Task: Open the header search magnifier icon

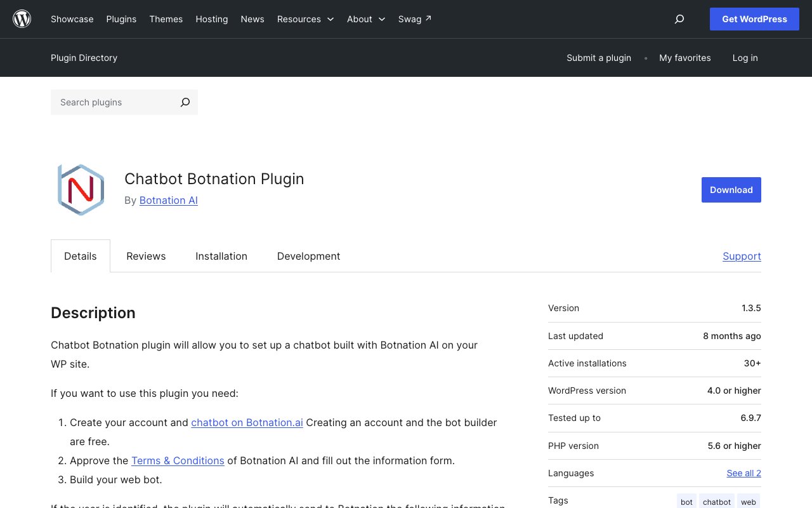Action: [x=679, y=19]
